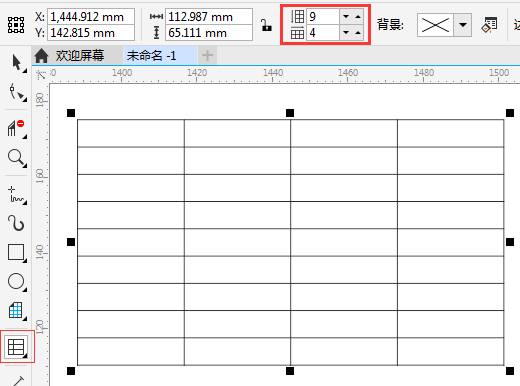Select the Table tool
Image resolution: width=520 pixels, height=386 pixels.
[x=16, y=347]
